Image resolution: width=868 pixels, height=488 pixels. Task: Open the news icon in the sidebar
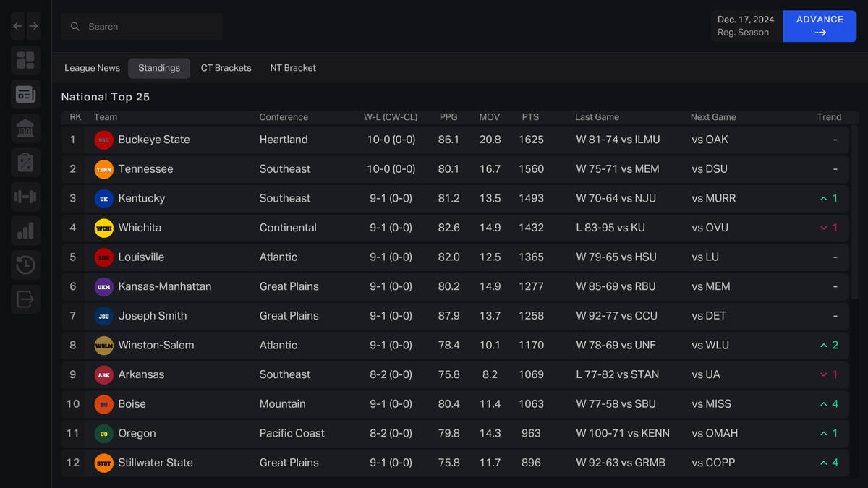[x=25, y=94]
